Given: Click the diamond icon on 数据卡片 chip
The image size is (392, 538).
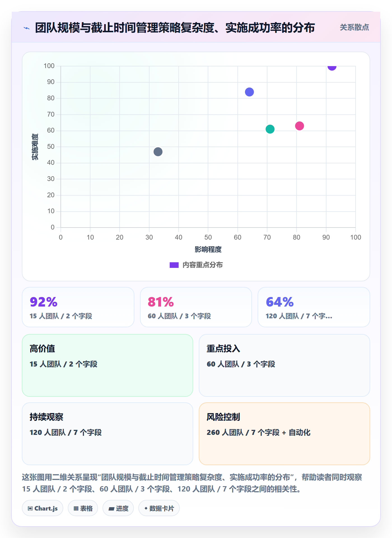Looking at the screenshot, I should [146, 508].
